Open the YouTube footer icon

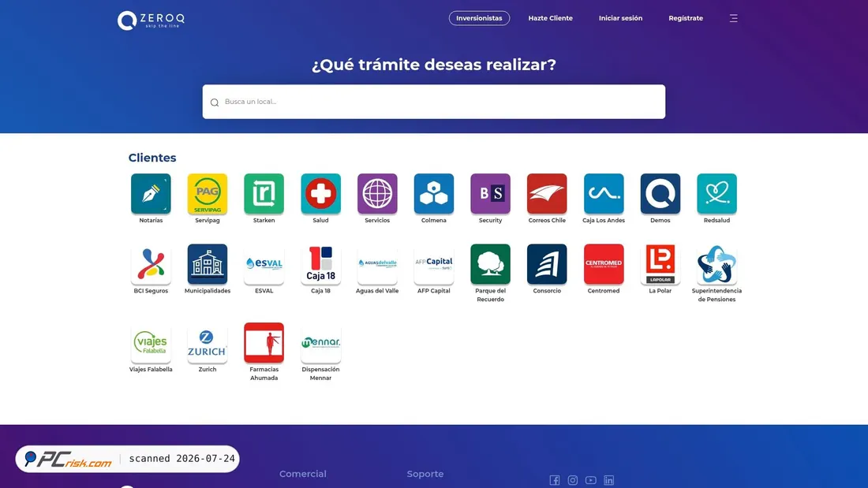coord(591,480)
